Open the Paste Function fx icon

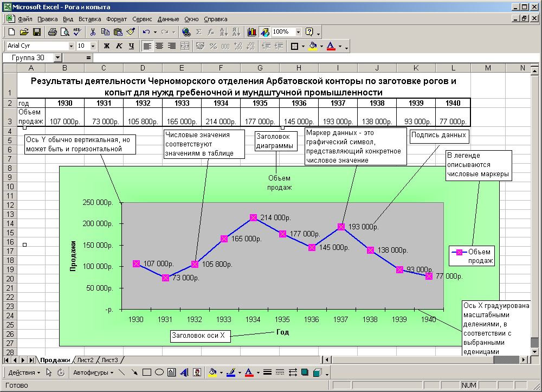(x=211, y=32)
